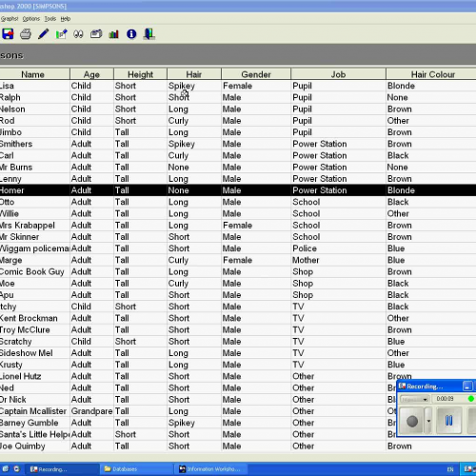Click the Hair column header

pos(194,74)
